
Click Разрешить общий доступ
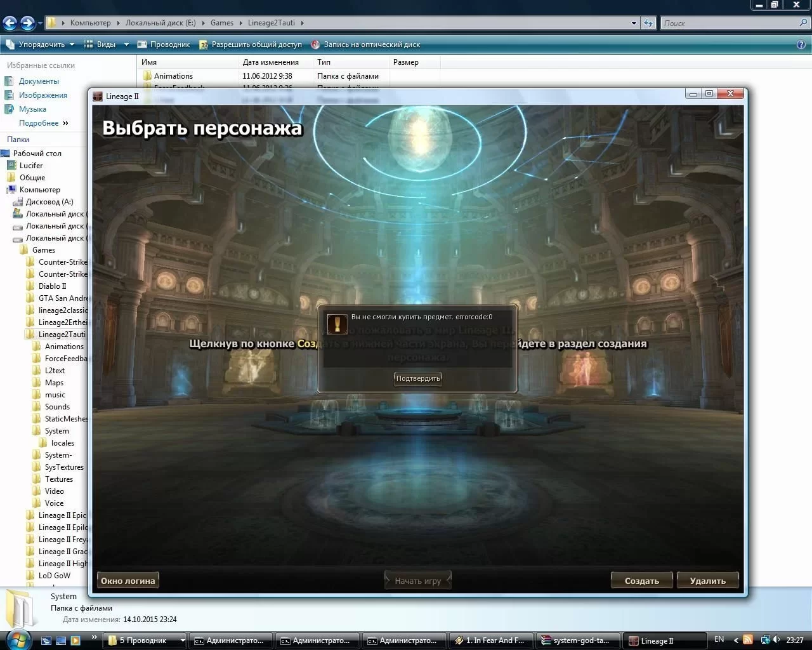point(250,44)
